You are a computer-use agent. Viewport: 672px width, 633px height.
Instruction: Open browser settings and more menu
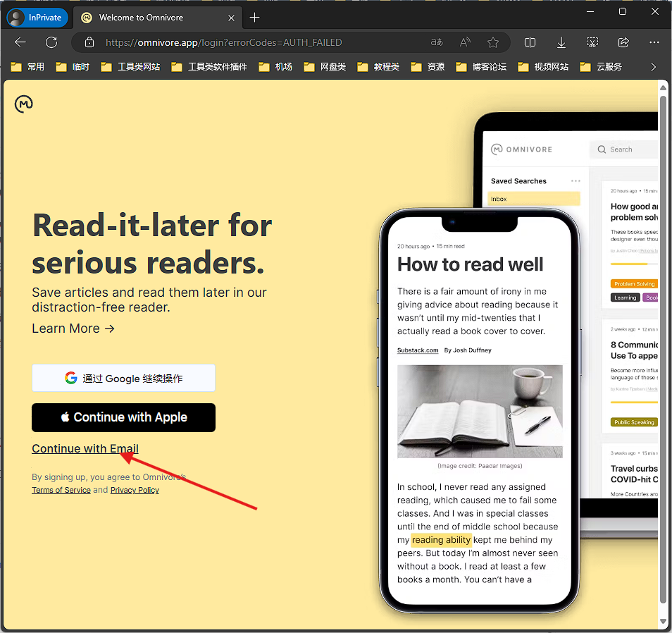tap(654, 42)
